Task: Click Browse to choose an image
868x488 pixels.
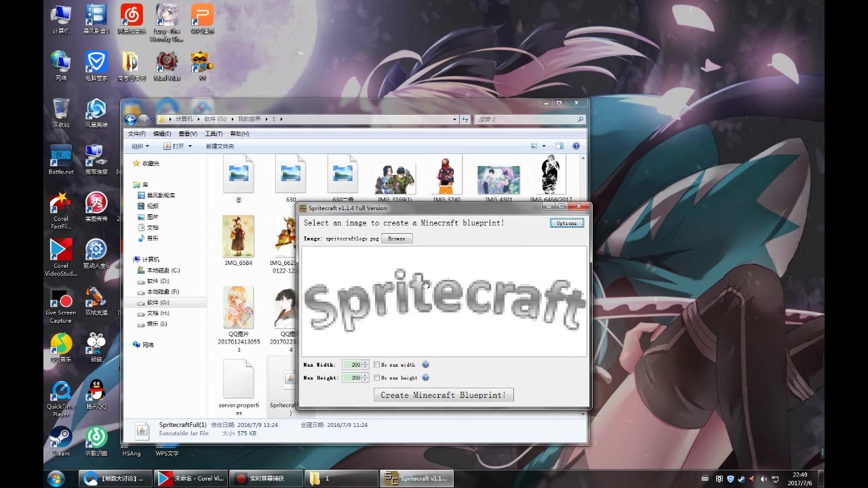Action: [397, 239]
